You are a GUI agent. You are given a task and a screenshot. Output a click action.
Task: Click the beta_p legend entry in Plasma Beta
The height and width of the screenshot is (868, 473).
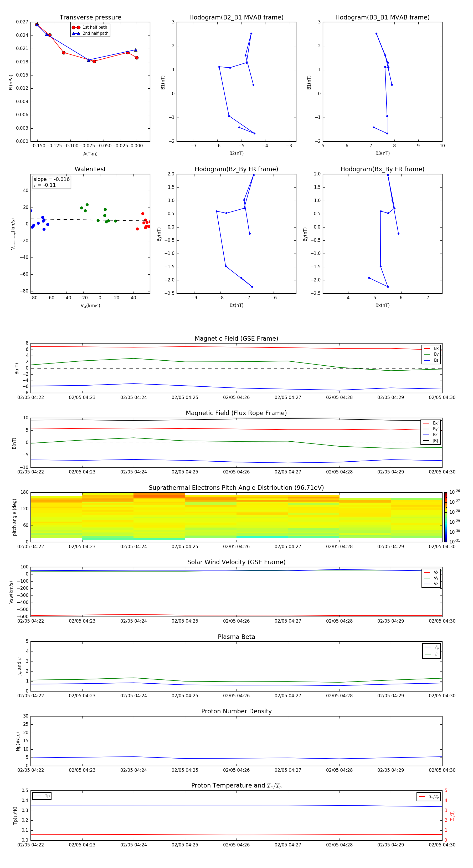coord(431,647)
